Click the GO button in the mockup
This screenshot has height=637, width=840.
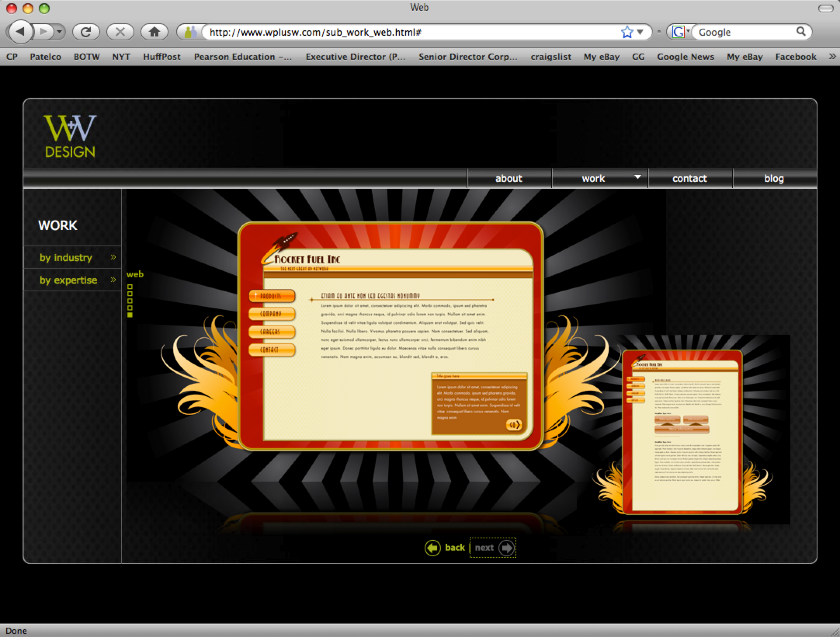pos(514,425)
